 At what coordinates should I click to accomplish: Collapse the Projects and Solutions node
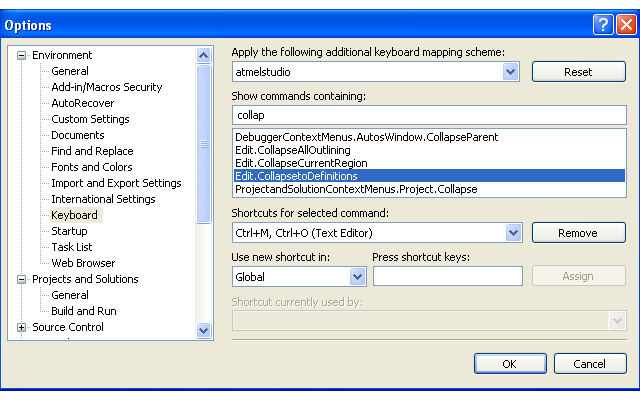click(x=22, y=280)
